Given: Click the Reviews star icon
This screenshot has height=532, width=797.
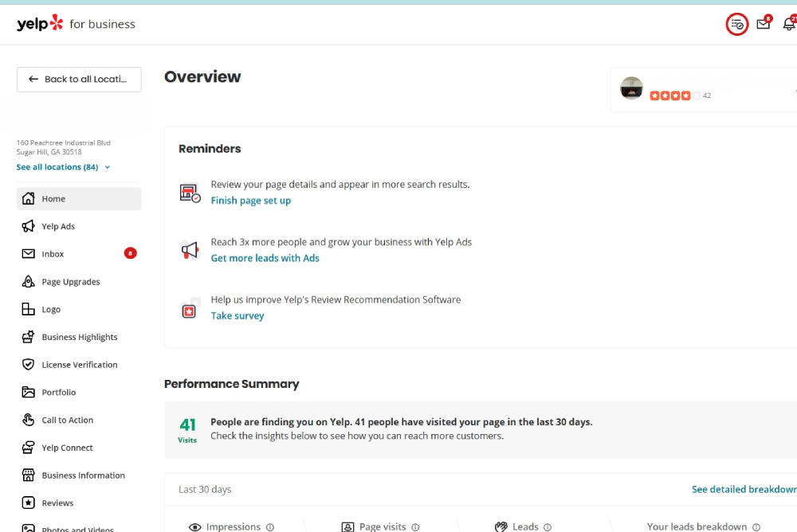Looking at the screenshot, I should [x=29, y=503].
